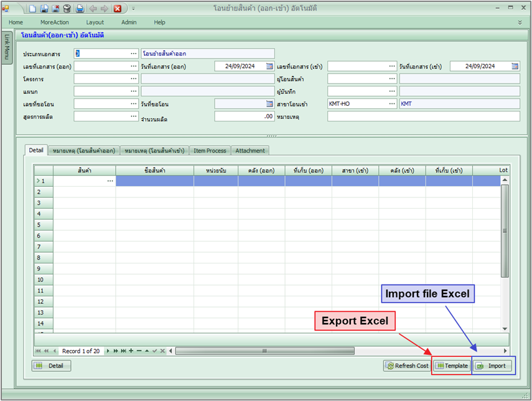This screenshot has height=401, width=532.
Task: Click the New document icon in toolbar
Action: point(32,9)
